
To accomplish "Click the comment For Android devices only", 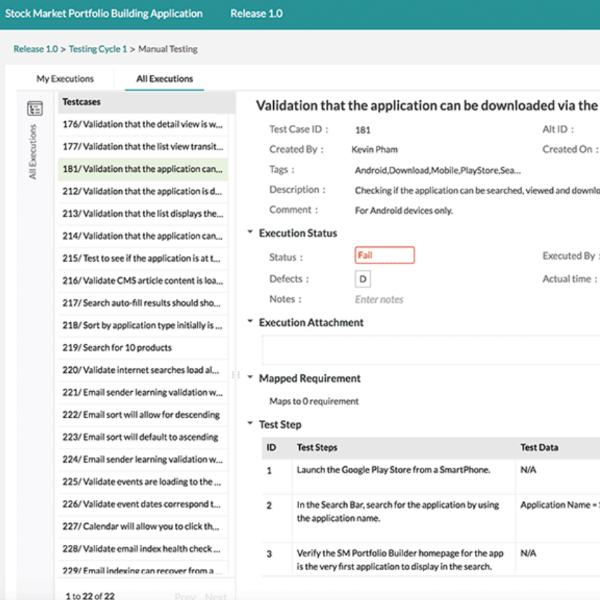I will (404, 210).
